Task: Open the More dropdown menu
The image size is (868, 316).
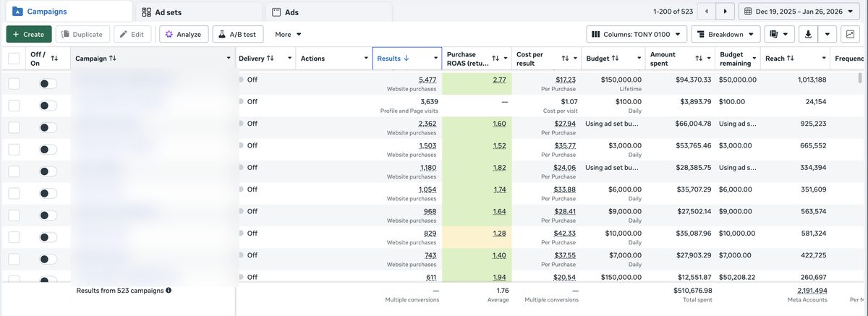Action: pyautogui.click(x=288, y=34)
